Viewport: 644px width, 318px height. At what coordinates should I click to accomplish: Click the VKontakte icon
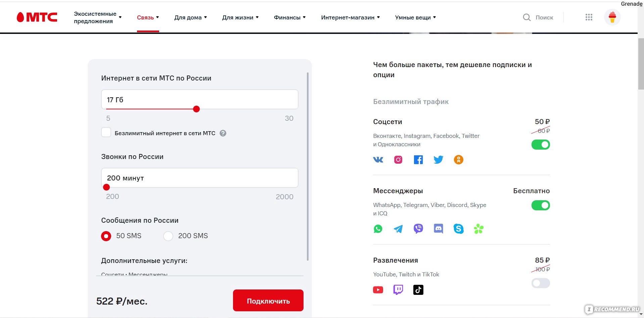378,160
